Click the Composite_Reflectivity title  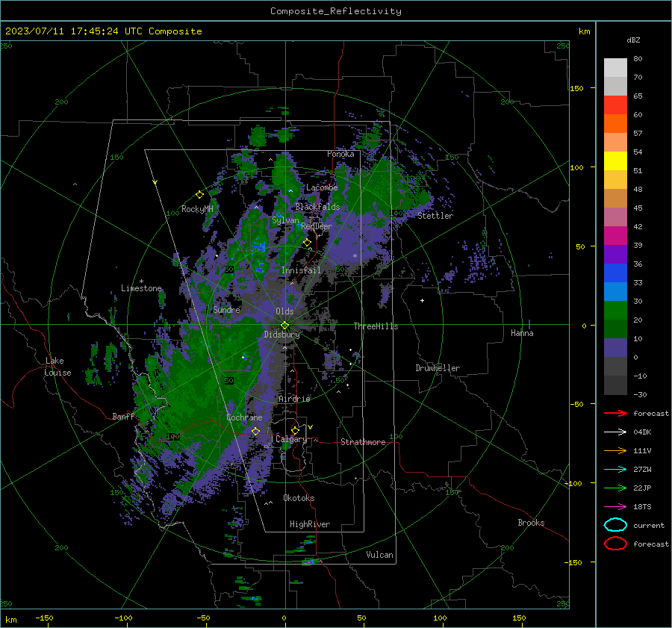coord(336,11)
